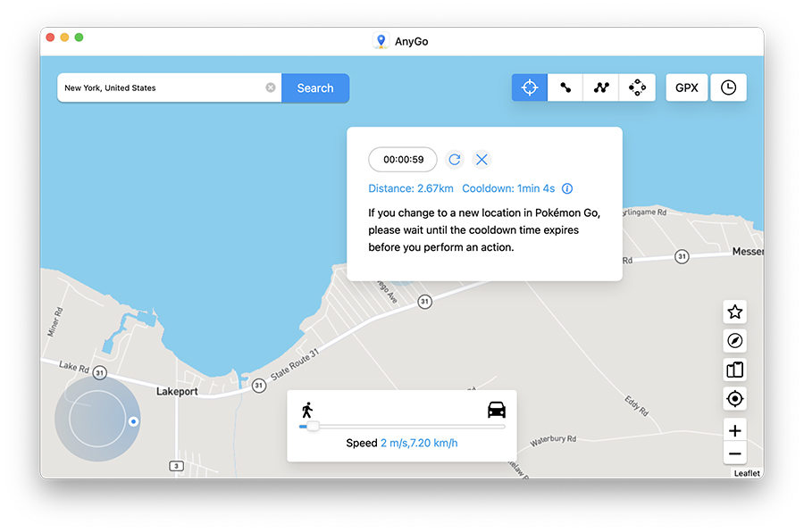Select the multi-spot route mode icon
804x532 pixels.
601,87
